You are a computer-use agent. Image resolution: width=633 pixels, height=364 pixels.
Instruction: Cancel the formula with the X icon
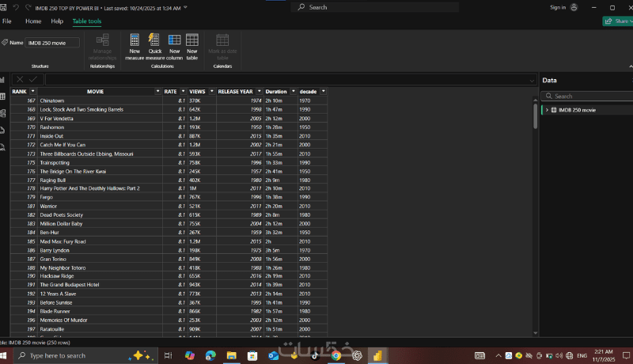pyautogui.click(x=20, y=79)
